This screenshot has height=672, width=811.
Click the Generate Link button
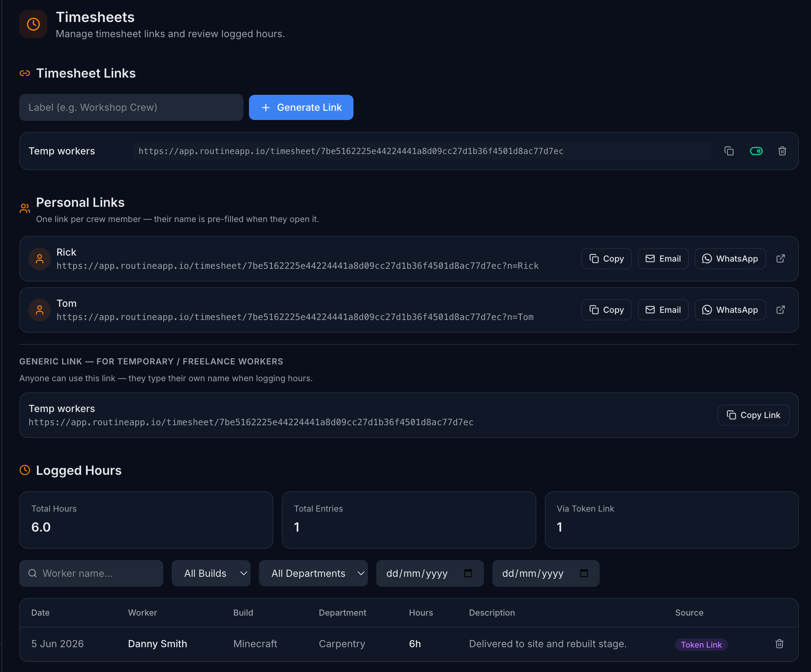pos(301,107)
